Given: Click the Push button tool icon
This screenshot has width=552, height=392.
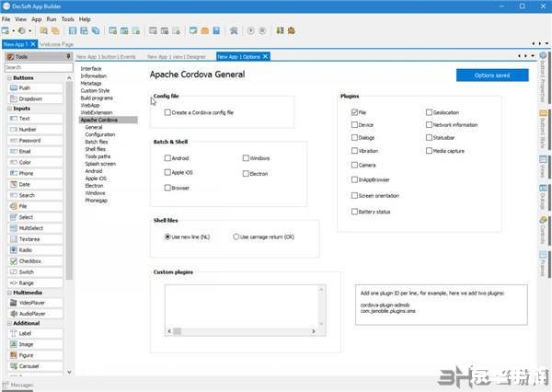Looking at the screenshot, I should 14,87.
